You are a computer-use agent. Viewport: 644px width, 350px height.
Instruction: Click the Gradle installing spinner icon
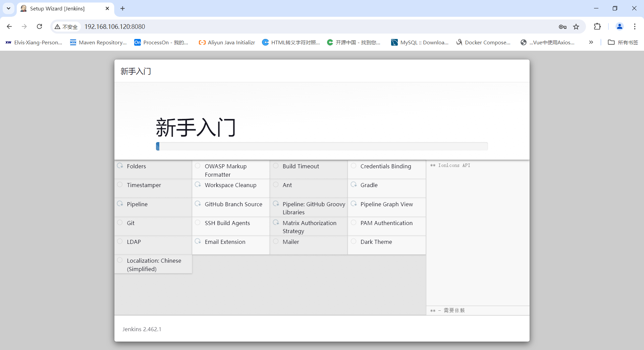click(354, 184)
